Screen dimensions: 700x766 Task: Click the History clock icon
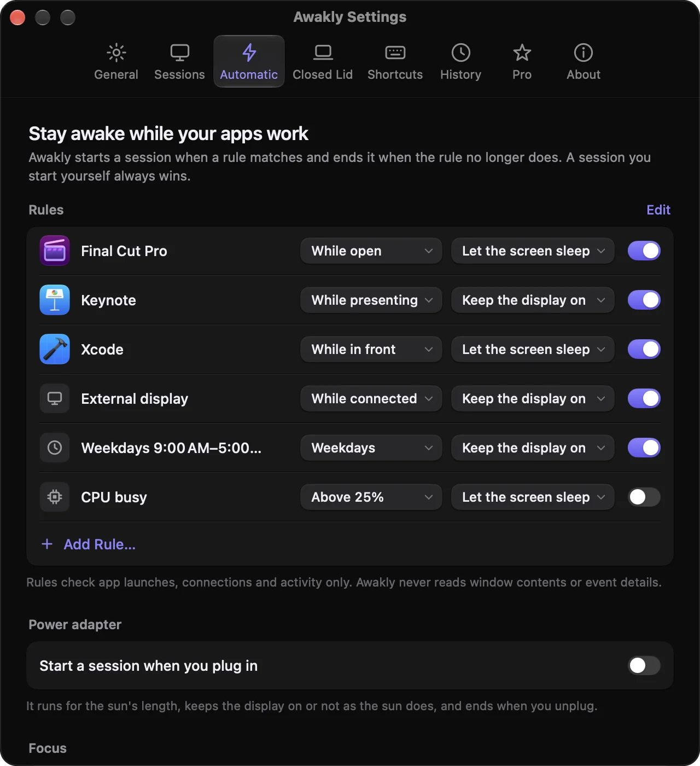coord(460,53)
